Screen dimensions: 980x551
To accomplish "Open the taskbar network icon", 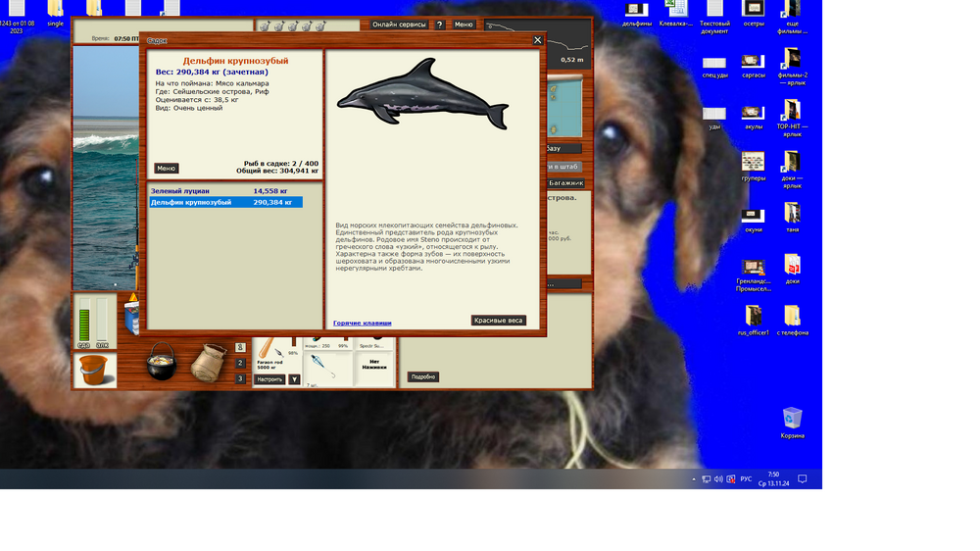I will [x=706, y=479].
